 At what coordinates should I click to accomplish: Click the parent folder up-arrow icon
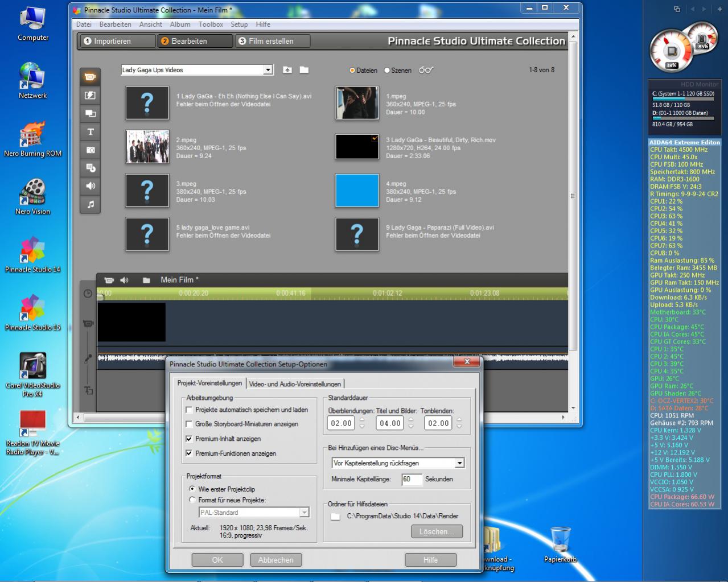tap(287, 70)
